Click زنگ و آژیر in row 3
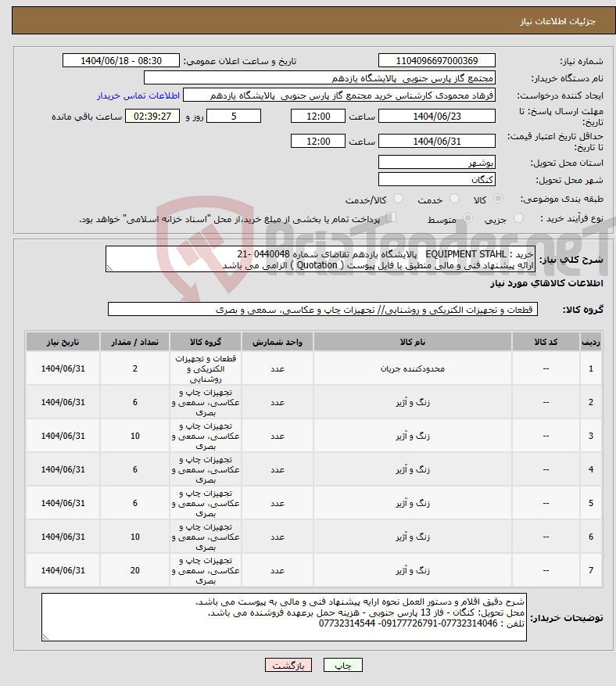616x686 pixels. pos(412,436)
